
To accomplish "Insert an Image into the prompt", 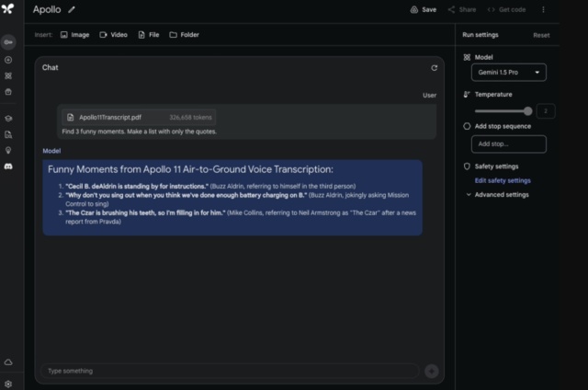I will (x=74, y=35).
